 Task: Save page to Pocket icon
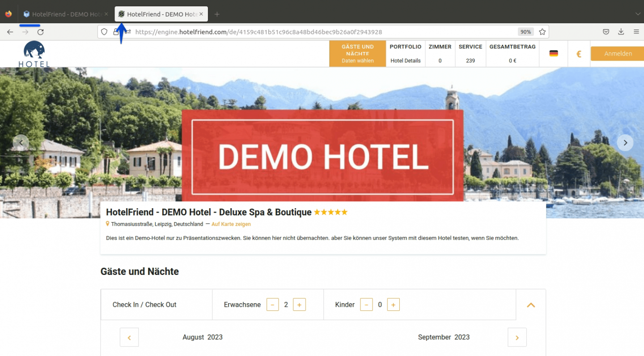pos(606,32)
